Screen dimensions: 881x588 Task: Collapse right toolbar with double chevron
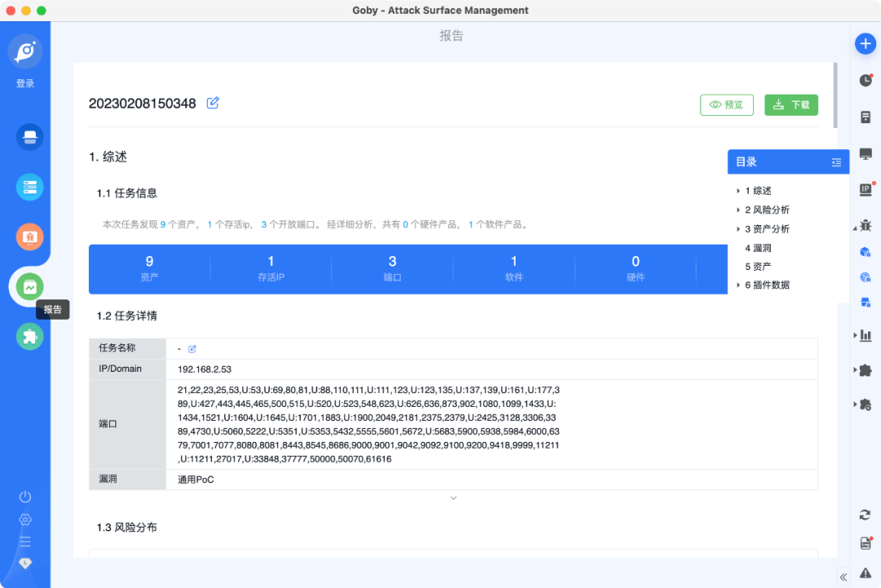(843, 577)
